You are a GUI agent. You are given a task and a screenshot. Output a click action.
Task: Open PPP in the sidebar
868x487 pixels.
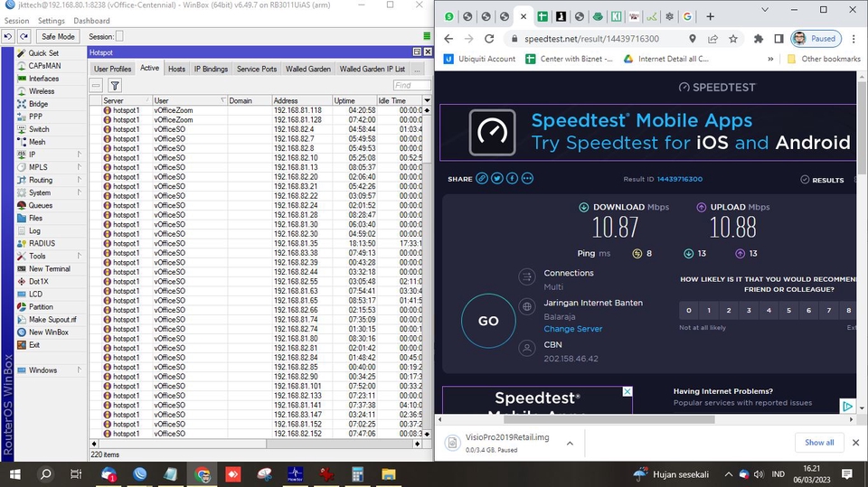pos(35,117)
